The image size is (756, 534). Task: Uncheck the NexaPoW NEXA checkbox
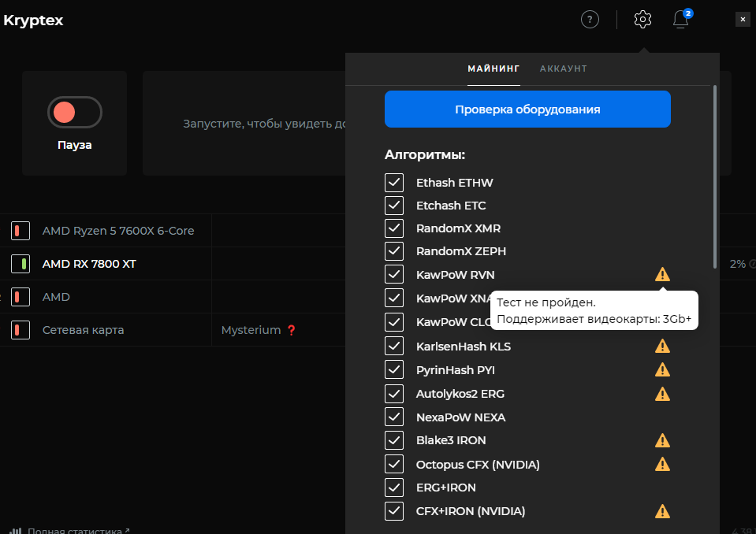394,417
